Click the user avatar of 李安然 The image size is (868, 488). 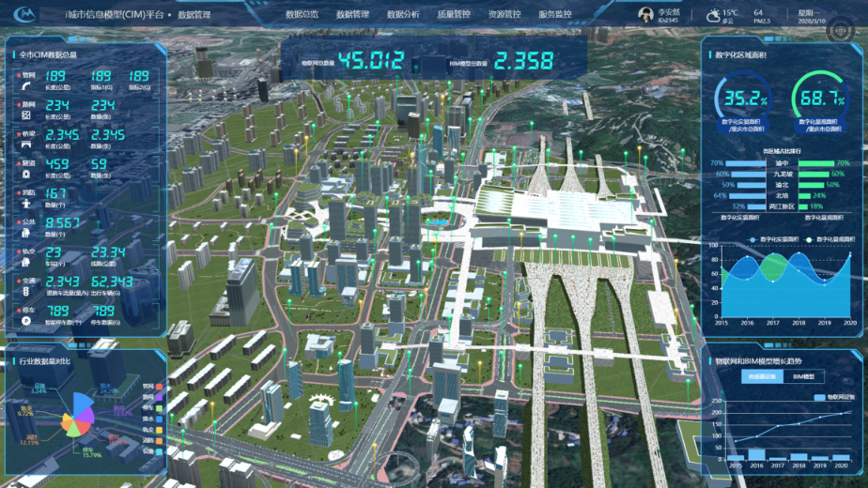[x=646, y=14]
